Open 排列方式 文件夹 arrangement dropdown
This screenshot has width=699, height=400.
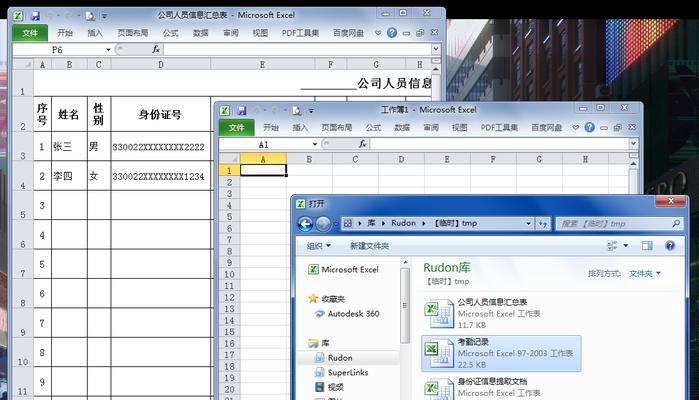(x=645, y=273)
